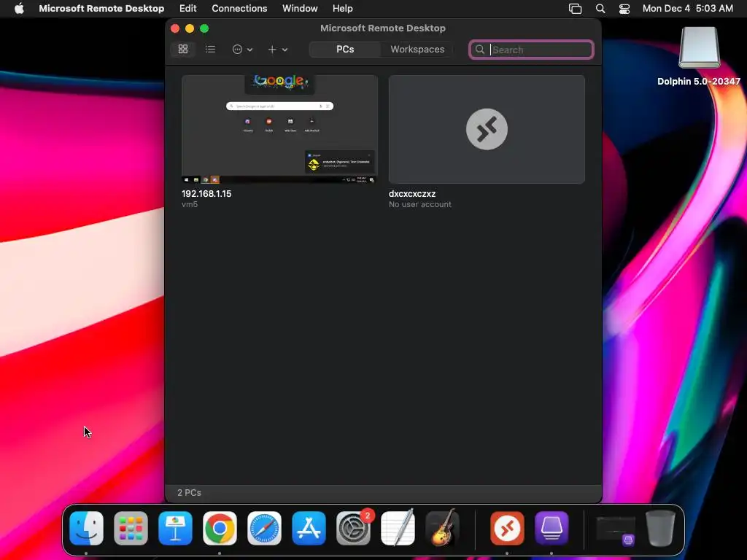Open the plus Add menu
The width and height of the screenshot is (747, 560).
pyautogui.click(x=277, y=49)
